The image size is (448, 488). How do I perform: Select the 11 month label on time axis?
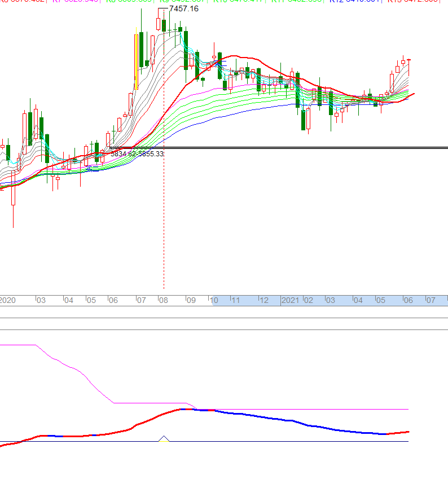(236, 300)
